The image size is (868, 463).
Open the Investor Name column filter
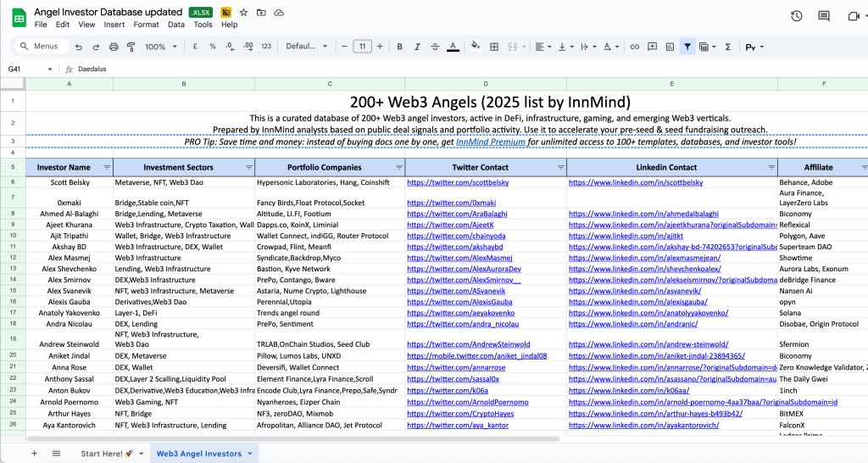(x=107, y=167)
